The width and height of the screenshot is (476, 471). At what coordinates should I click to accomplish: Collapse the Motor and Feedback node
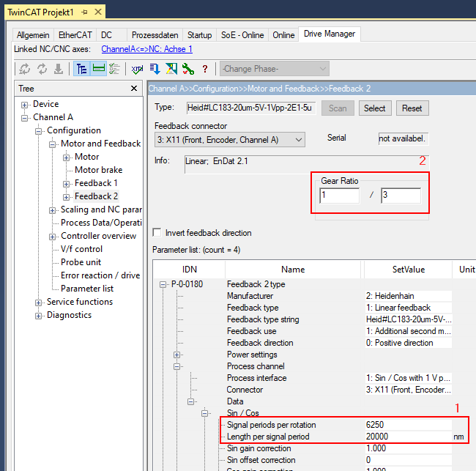click(52, 144)
